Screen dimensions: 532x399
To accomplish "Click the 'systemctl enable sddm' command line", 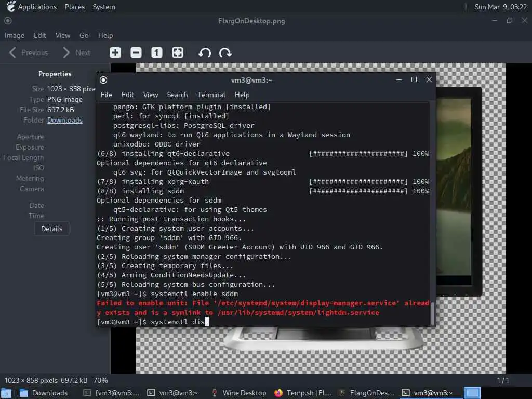I will pos(167,294).
